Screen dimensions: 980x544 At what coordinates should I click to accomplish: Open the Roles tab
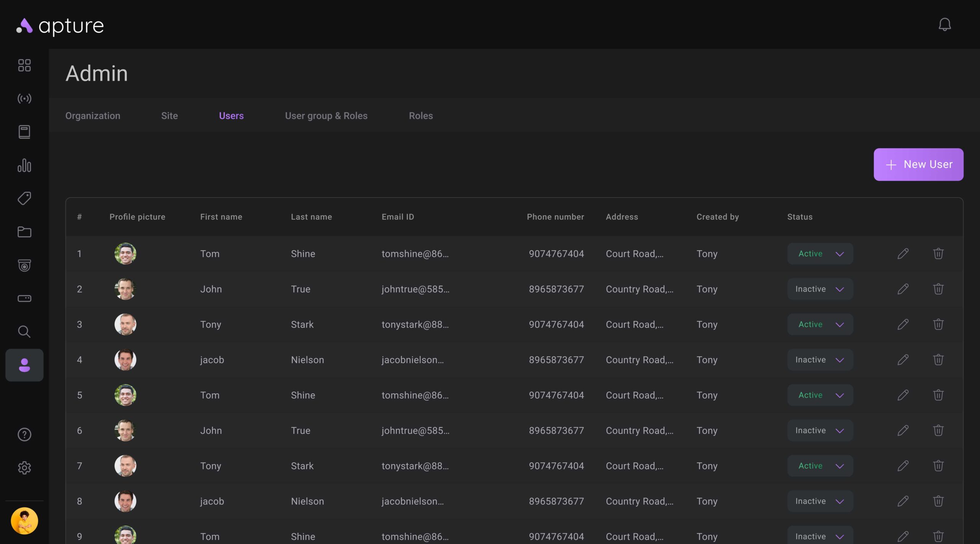coord(420,116)
